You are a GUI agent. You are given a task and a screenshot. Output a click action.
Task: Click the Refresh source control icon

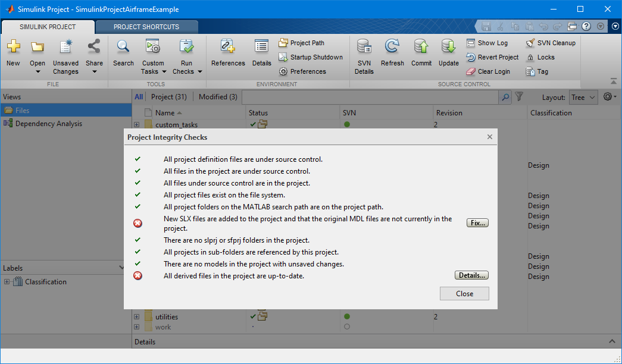[392, 47]
